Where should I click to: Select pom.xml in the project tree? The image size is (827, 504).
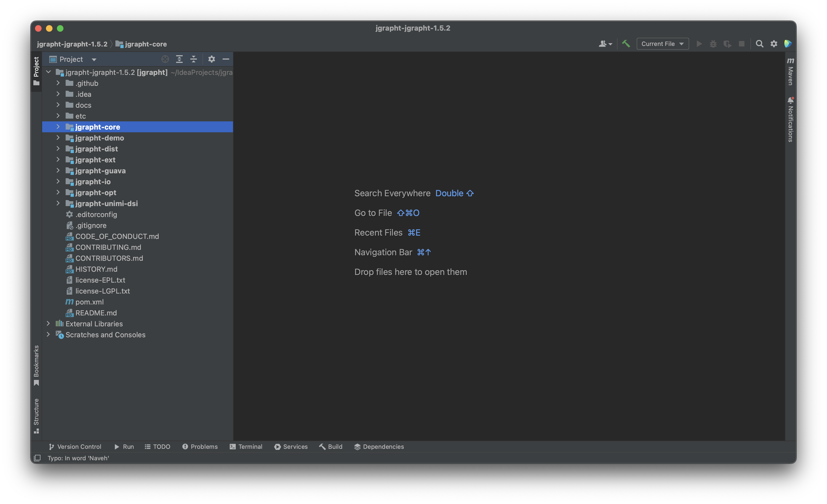pyautogui.click(x=89, y=302)
